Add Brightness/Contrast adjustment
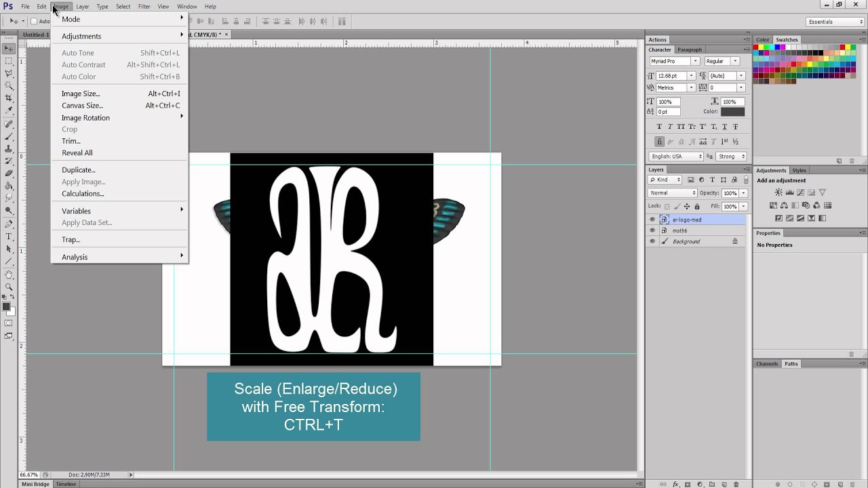868x488 pixels. click(778, 192)
